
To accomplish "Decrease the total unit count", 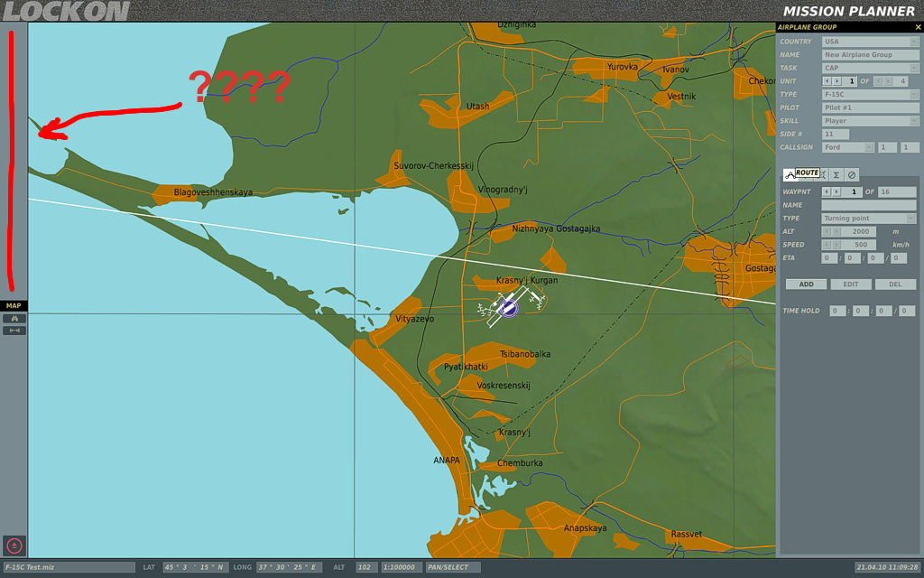I will 879,80.
